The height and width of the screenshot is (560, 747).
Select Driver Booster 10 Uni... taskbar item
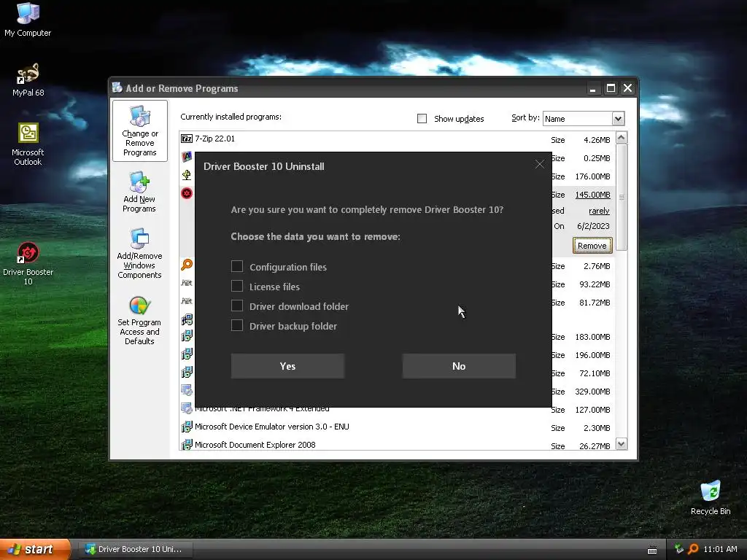135,549
